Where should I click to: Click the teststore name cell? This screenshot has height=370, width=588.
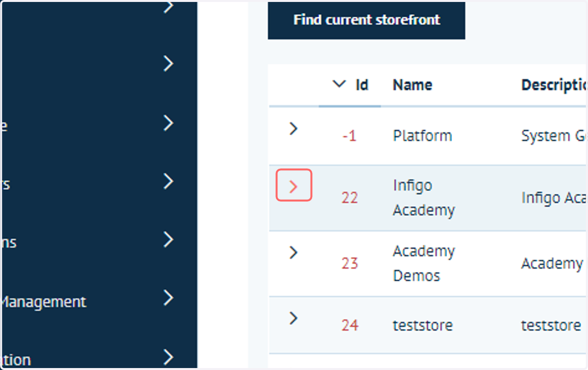pyautogui.click(x=423, y=325)
